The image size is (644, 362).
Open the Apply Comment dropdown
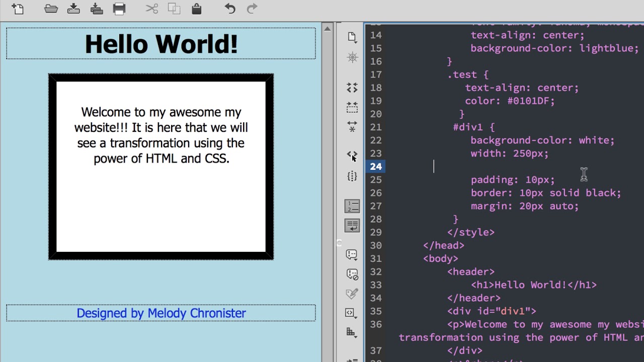pyautogui.click(x=352, y=255)
